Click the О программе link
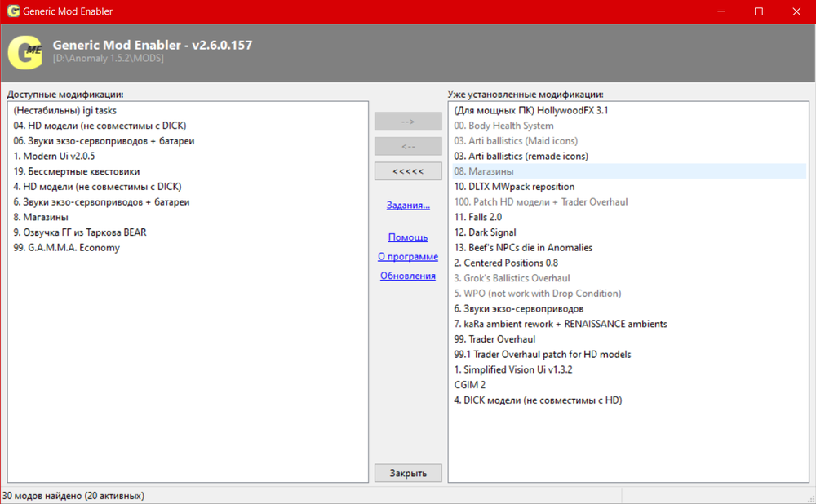 [x=408, y=257]
